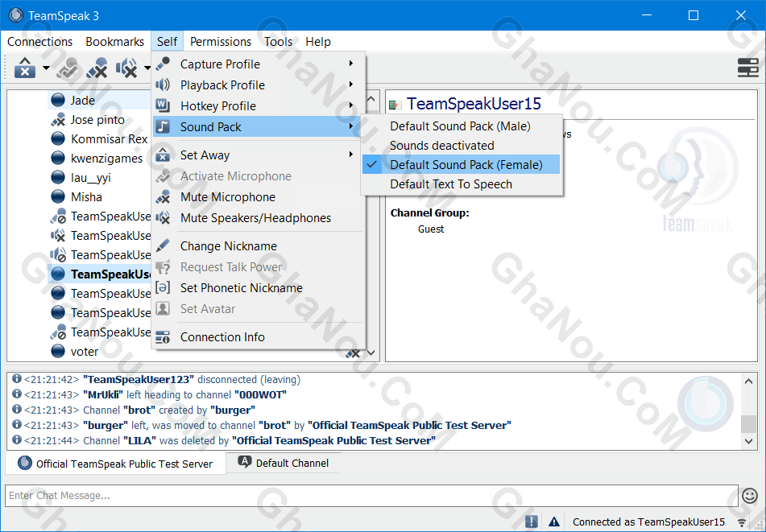The height and width of the screenshot is (532, 766).
Task: Open the Hotkey Profile submenu
Action: [x=259, y=106]
